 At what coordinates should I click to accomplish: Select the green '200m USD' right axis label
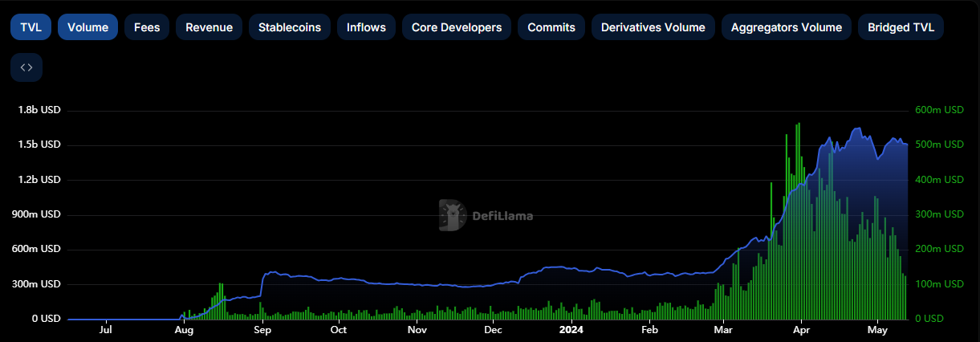click(938, 249)
